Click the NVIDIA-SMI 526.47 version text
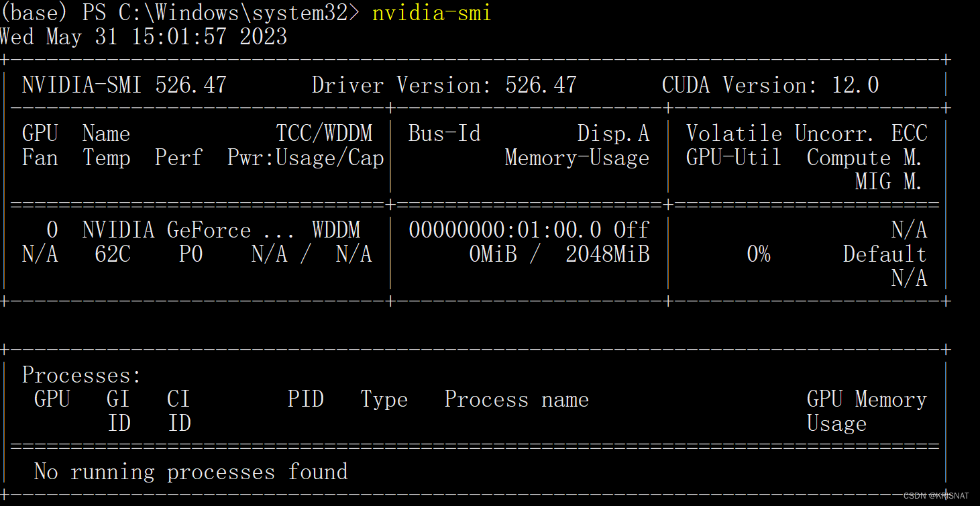This screenshot has height=506, width=980. point(124,85)
